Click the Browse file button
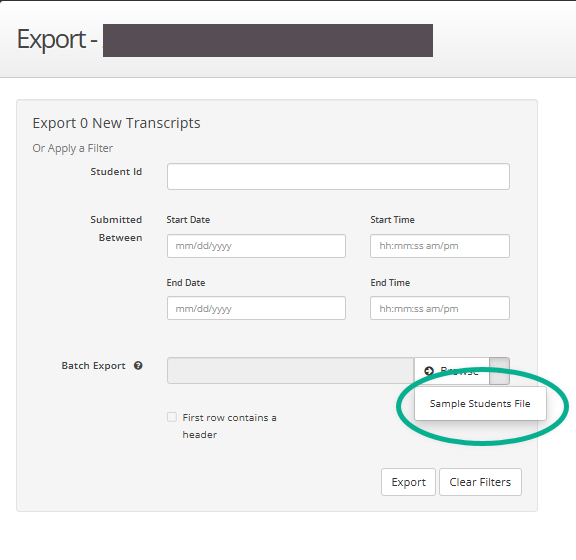Viewport: 576px width, 560px height. click(x=452, y=371)
